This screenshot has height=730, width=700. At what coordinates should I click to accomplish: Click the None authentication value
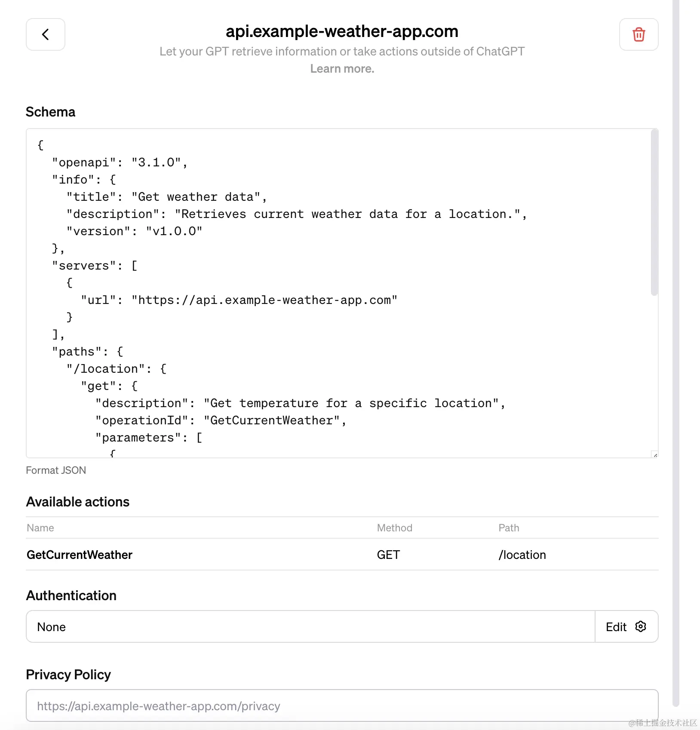pyautogui.click(x=52, y=627)
